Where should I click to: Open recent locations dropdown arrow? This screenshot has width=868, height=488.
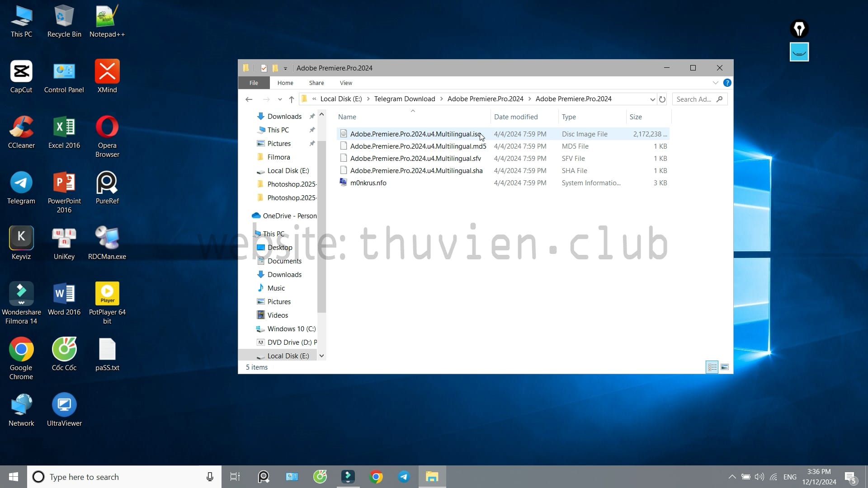(280, 99)
